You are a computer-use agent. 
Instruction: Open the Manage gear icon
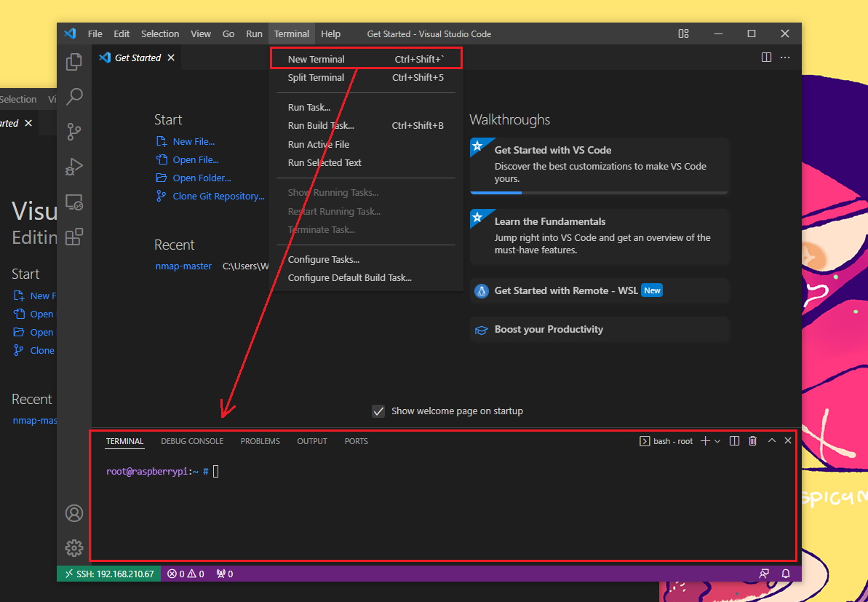(x=74, y=548)
